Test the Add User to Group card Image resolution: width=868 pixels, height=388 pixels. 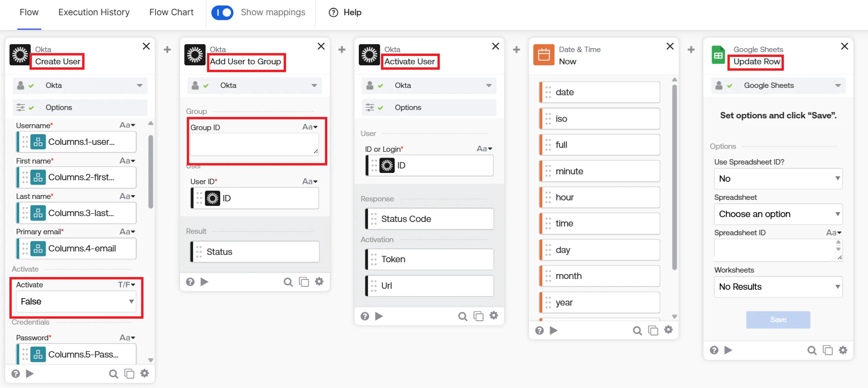204,282
